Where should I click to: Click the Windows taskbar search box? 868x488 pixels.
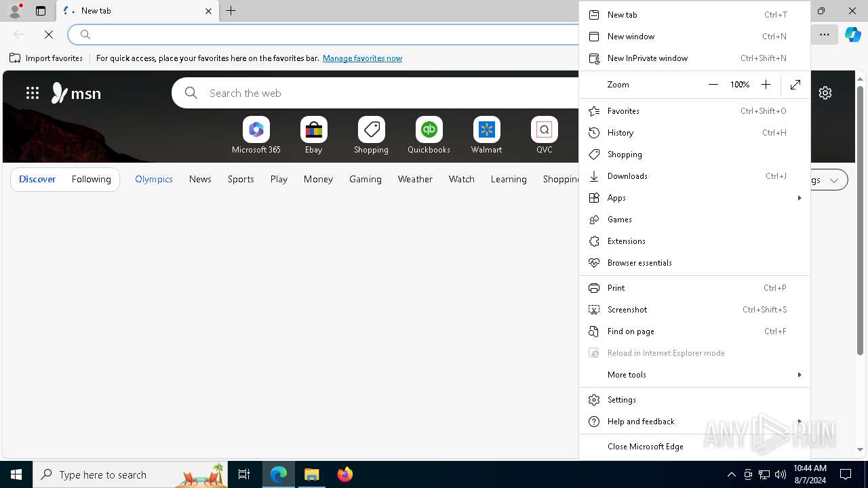pyautogui.click(x=131, y=474)
